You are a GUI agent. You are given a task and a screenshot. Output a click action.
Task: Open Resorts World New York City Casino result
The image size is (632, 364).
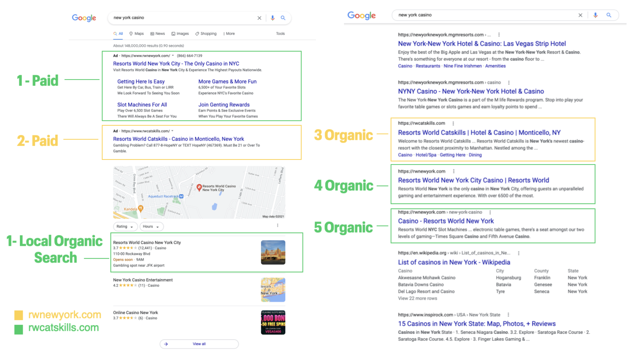[474, 180]
